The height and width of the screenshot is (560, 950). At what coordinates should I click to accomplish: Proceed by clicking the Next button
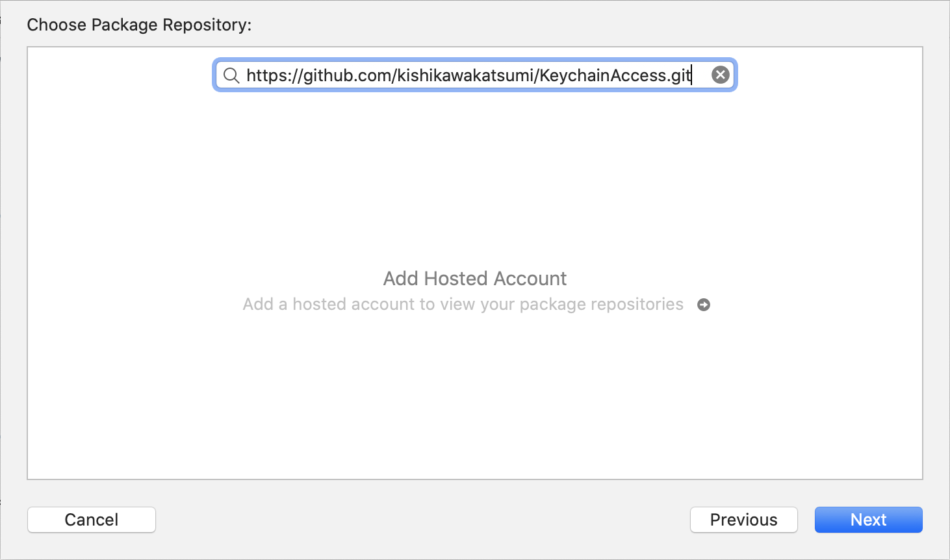coord(869,520)
